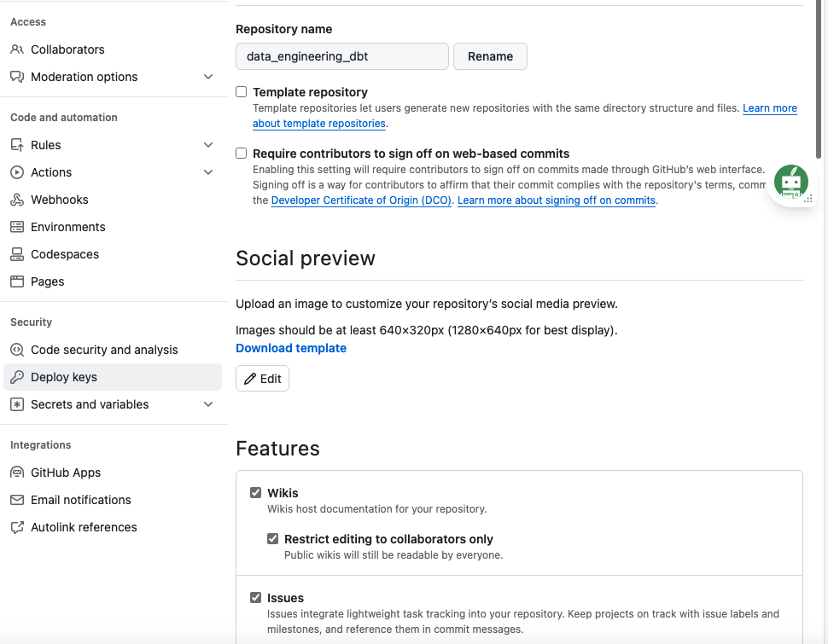This screenshot has height=644, width=828.
Task: Click the Code security and analysis icon
Action: tap(17, 350)
